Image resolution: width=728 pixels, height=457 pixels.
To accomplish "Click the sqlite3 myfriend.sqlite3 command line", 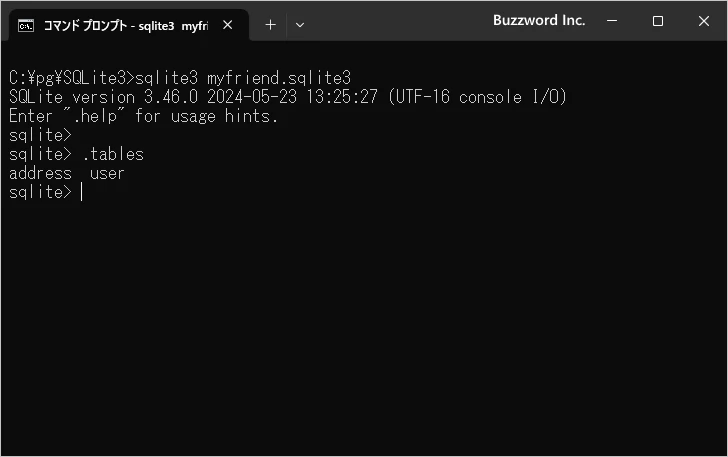I will point(243,77).
